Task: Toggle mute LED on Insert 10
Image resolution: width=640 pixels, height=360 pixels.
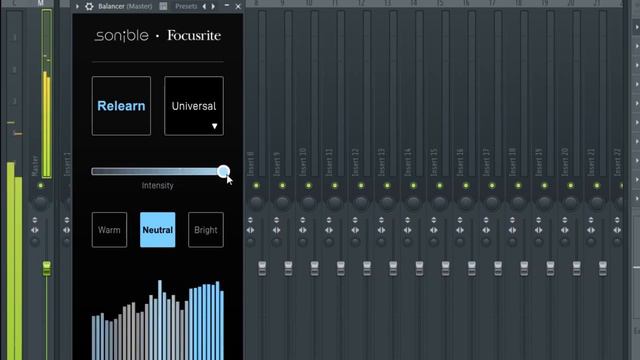Action: (308, 186)
